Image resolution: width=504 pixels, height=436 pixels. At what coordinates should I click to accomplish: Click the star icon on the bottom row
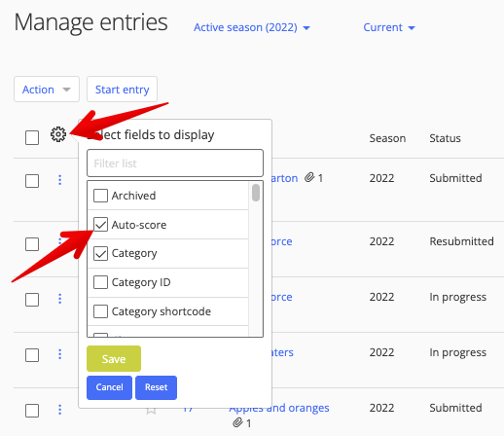pos(151,410)
